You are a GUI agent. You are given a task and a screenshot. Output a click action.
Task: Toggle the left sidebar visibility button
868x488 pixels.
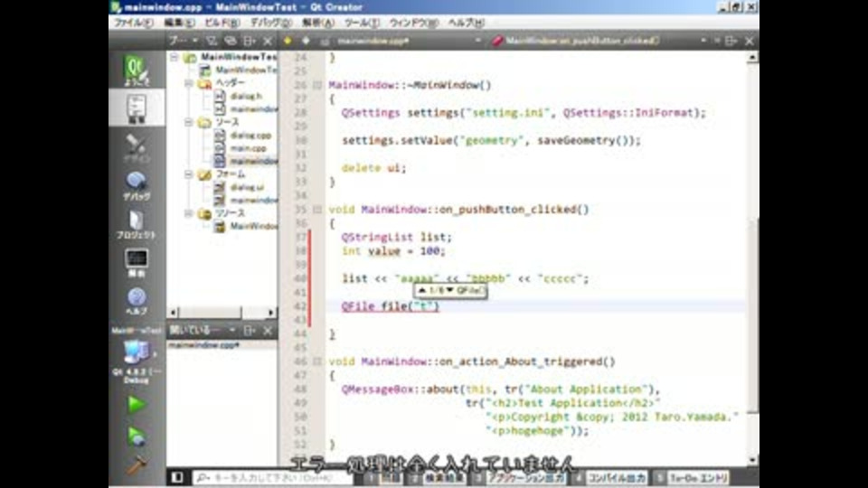[x=177, y=476]
